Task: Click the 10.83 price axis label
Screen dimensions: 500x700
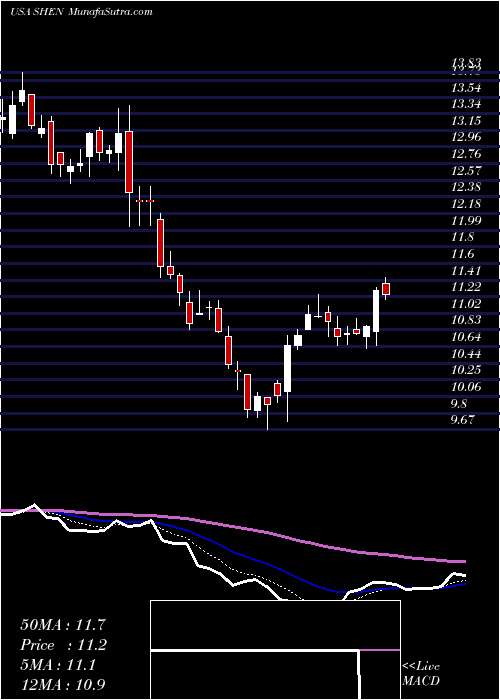Action: tap(466, 321)
